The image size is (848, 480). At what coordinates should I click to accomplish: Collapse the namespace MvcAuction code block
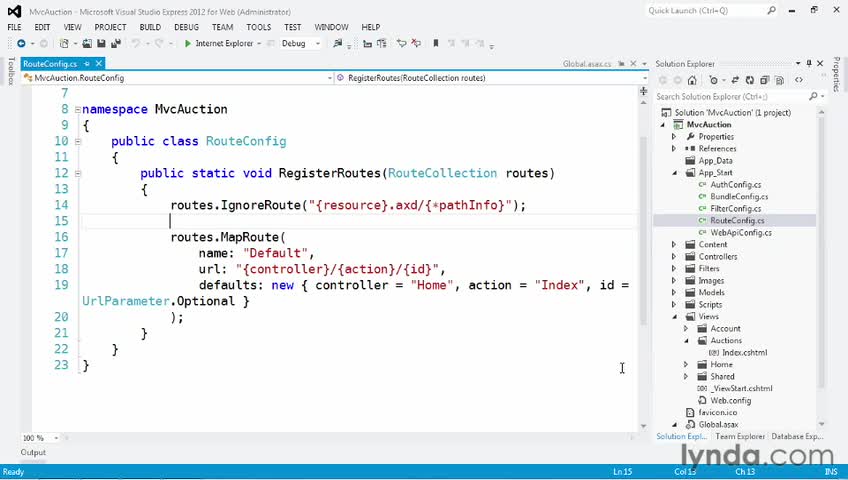coord(77,109)
